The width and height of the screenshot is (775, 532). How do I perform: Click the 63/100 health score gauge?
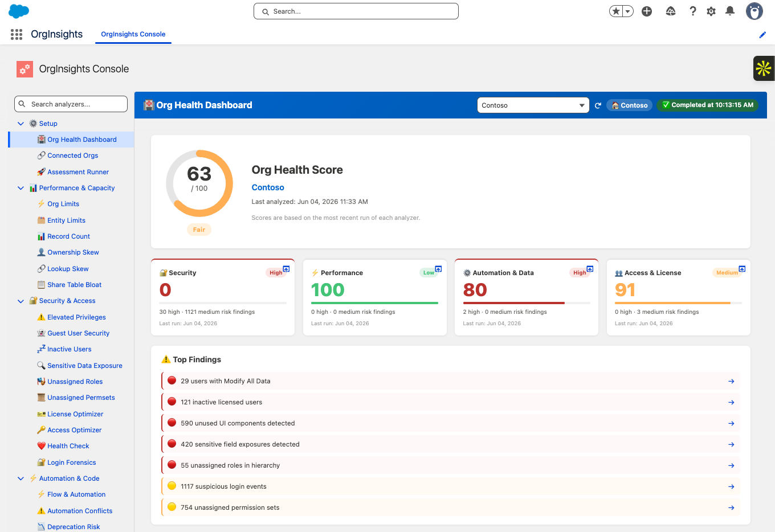click(x=199, y=183)
